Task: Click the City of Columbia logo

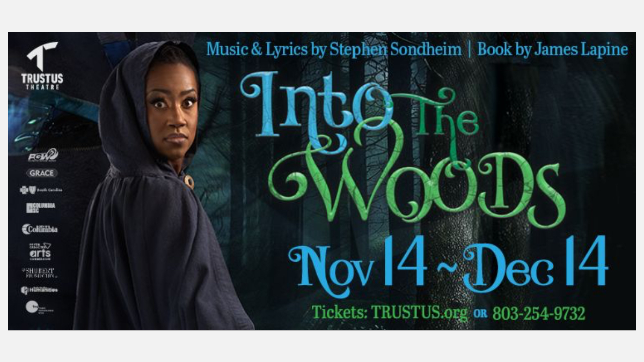Action: 40,229
